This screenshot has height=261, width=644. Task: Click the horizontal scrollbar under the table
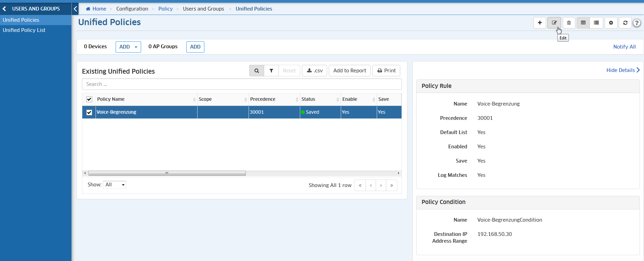point(167,173)
